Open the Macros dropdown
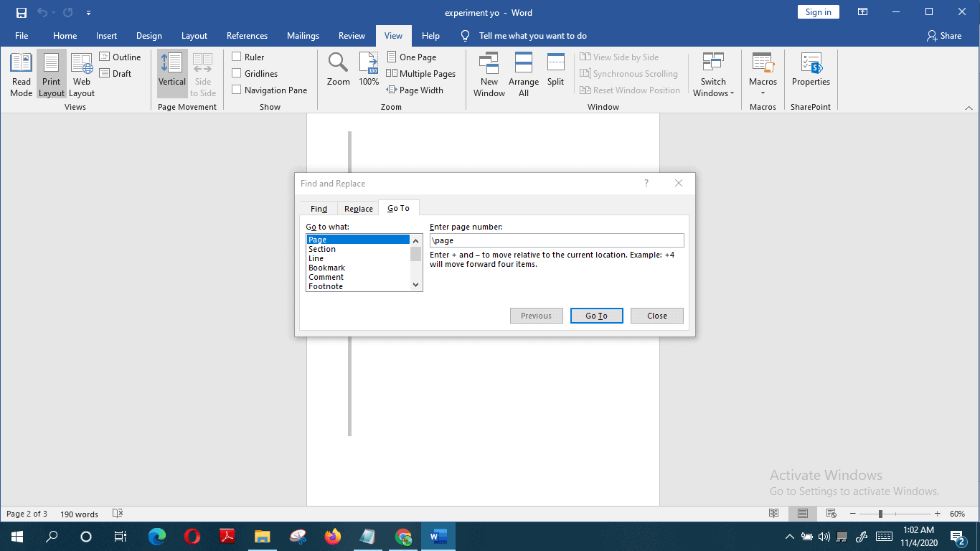 [x=763, y=75]
